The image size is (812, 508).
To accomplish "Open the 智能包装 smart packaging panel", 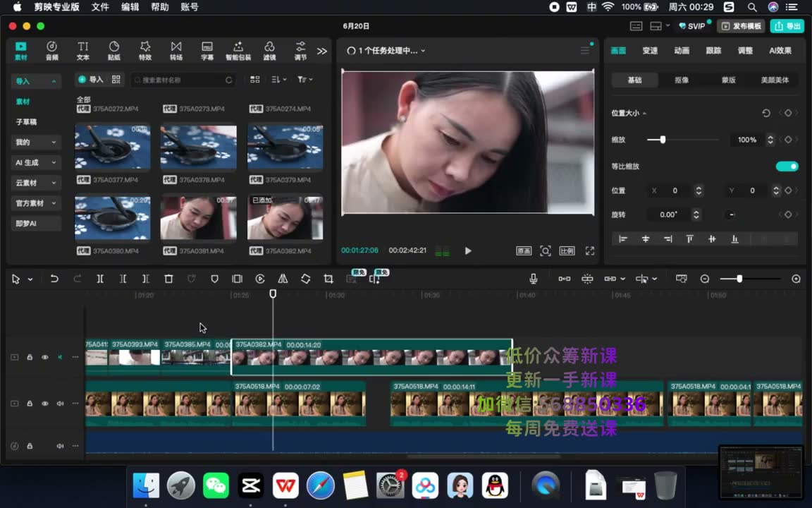I will click(x=238, y=51).
